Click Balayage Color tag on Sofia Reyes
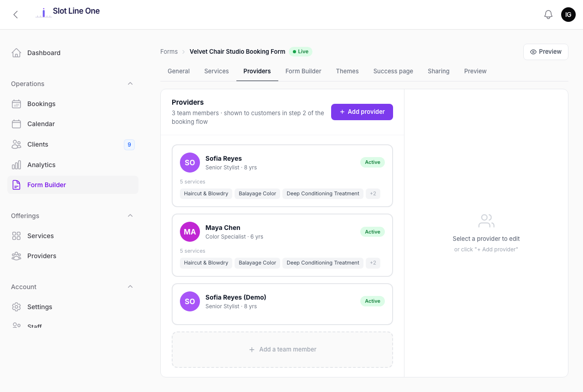This screenshot has width=583, height=392. [x=257, y=193]
